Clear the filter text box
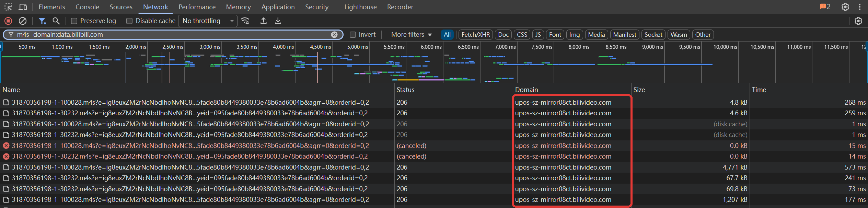This screenshot has width=868, height=208. [x=334, y=35]
